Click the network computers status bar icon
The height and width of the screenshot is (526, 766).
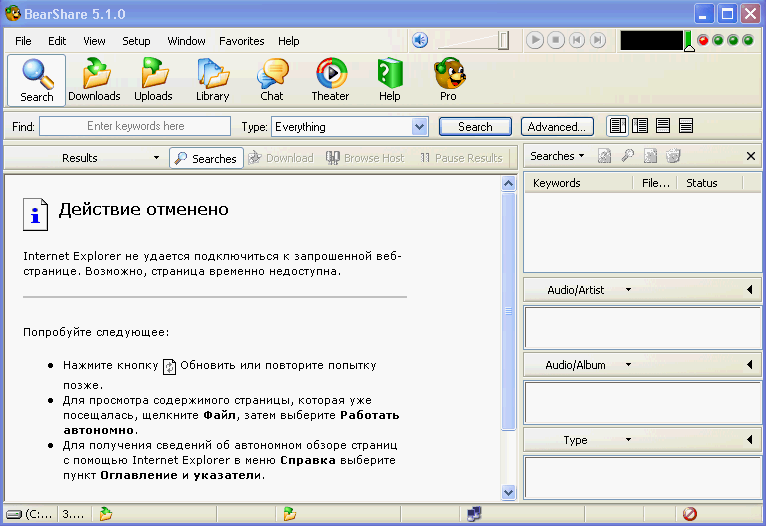474,514
